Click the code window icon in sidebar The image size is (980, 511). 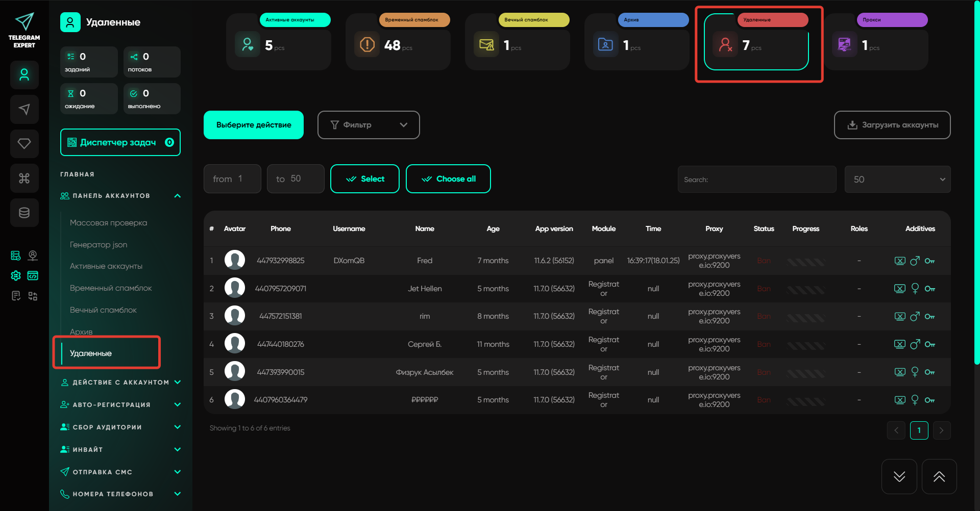pyautogui.click(x=33, y=276)
